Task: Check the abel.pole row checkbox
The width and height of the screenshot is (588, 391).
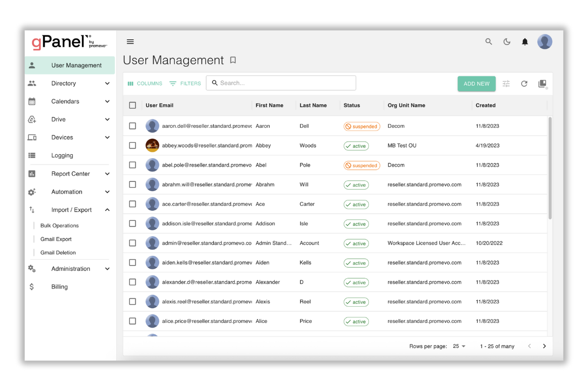Action: (132, 165)
